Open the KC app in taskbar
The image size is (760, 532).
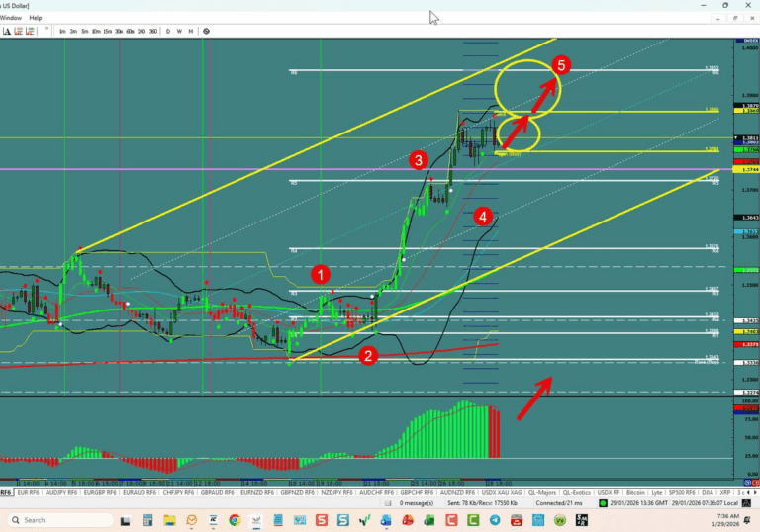[x=214, y=520]
